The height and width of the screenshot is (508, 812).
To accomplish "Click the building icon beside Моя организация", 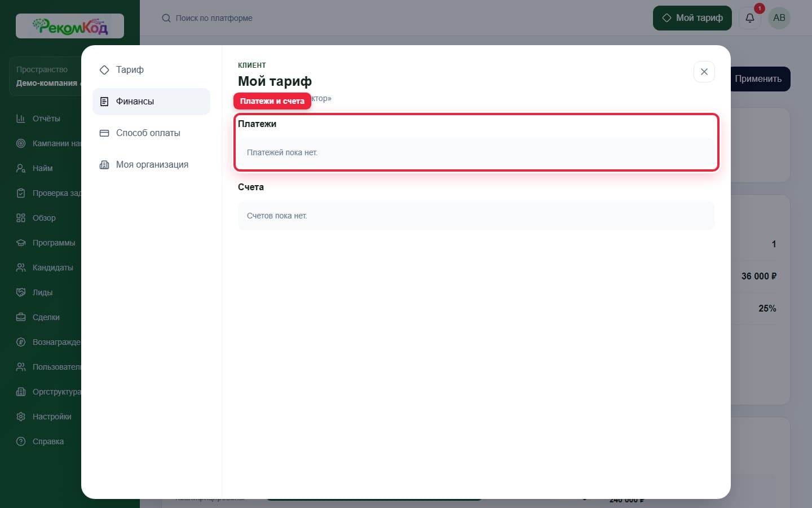I will coord(104,165).
